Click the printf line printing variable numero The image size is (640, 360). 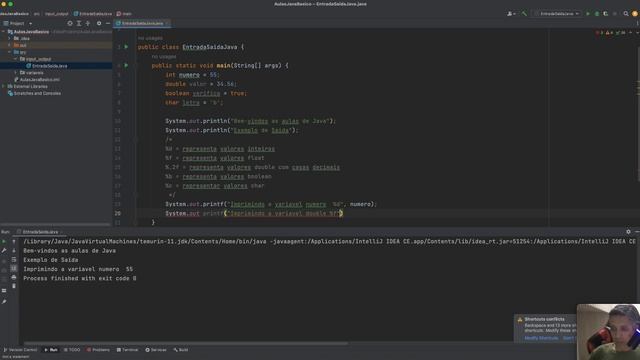271,204
